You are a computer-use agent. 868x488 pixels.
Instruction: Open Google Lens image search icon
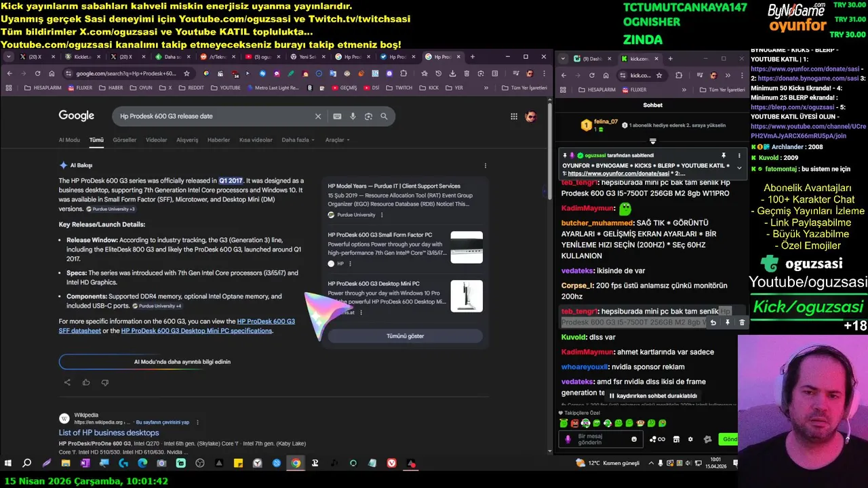[x=368, y=116]
